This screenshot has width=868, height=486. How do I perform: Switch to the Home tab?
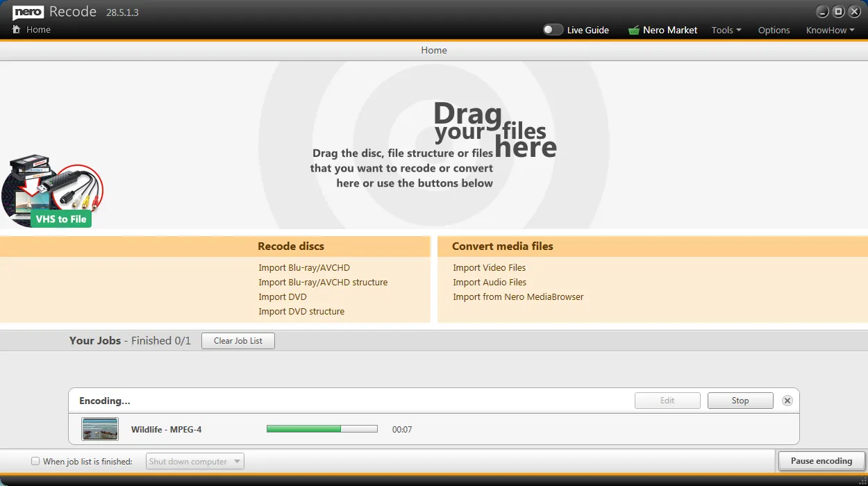pos(433,50)
